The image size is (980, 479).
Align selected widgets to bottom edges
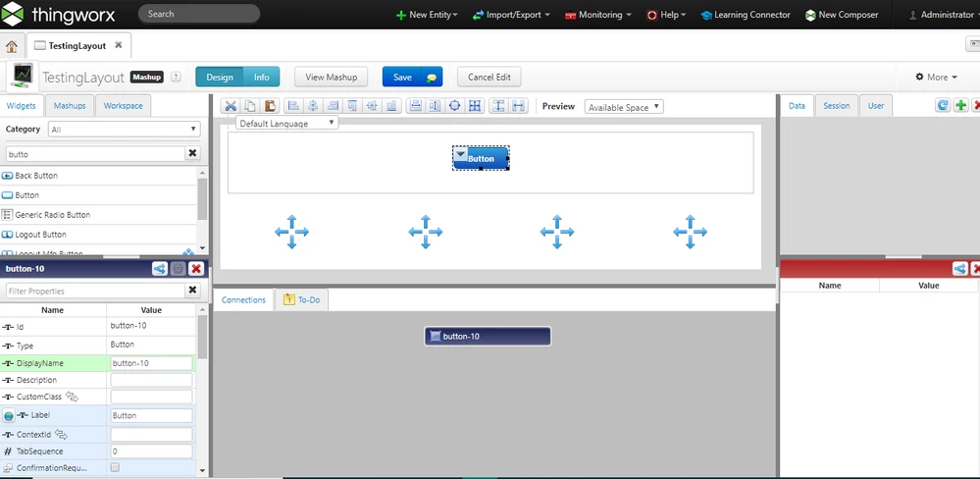[x=391, y=106]
